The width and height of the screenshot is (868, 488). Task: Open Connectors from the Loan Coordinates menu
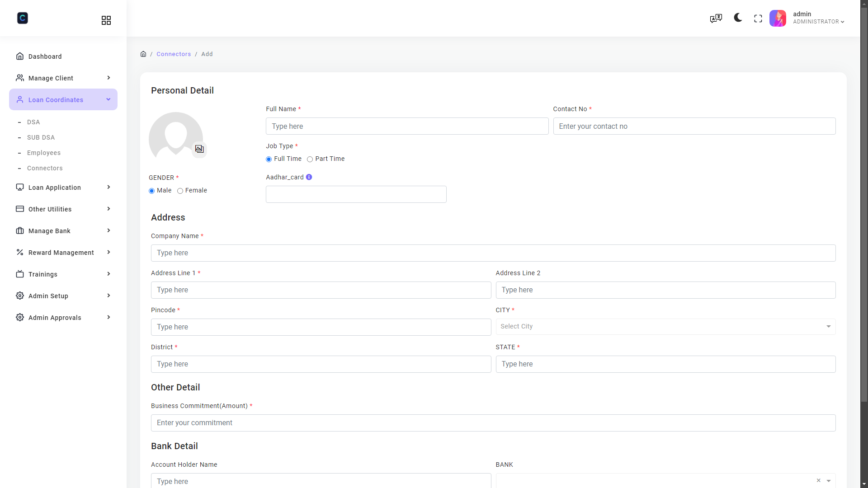(x=45, y=168)
